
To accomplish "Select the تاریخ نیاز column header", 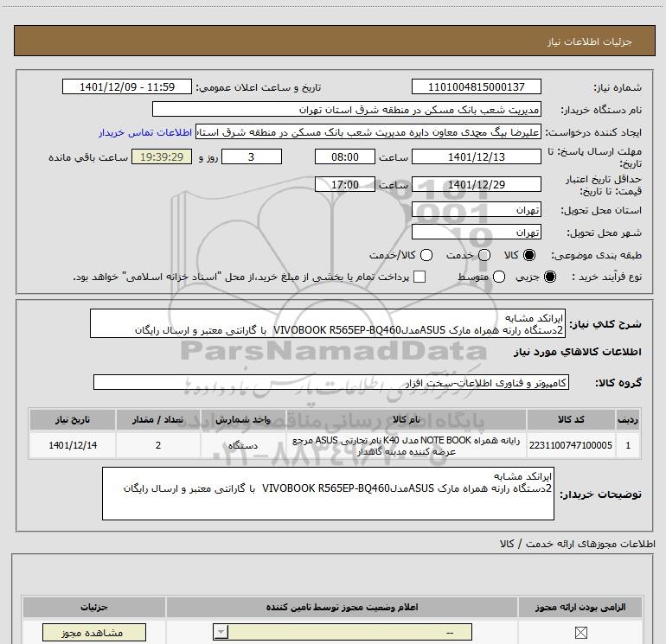I will 72,420.
